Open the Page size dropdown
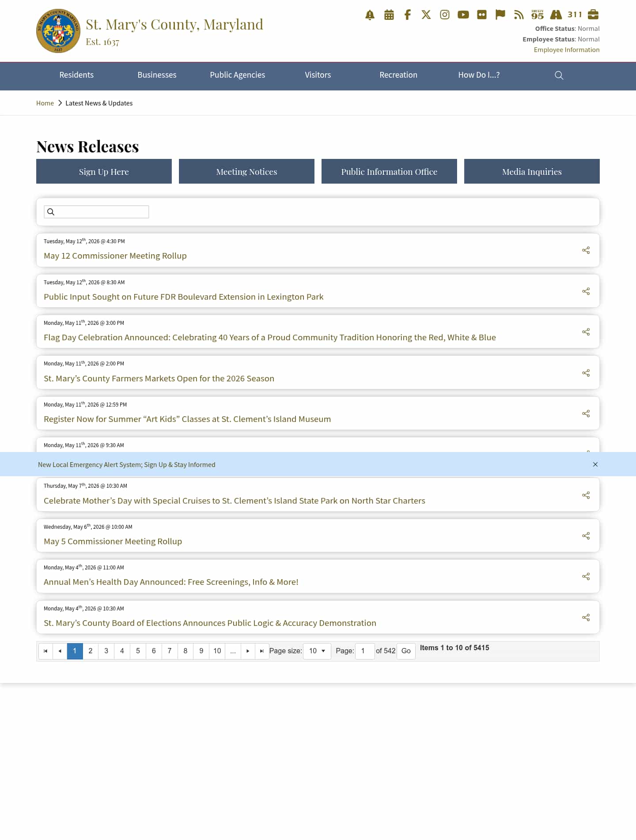The image size is (636, 840). pyautogui.click(x=317, y=651)
